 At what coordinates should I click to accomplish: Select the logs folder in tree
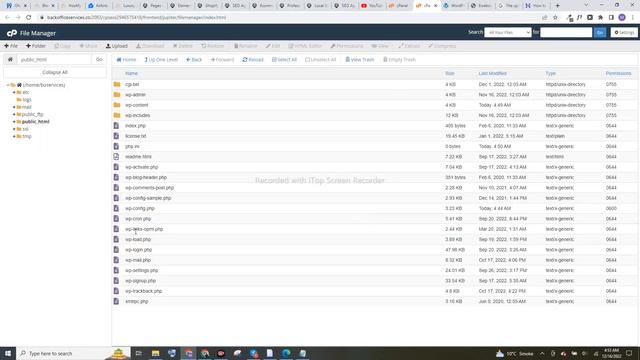point(27,100)
